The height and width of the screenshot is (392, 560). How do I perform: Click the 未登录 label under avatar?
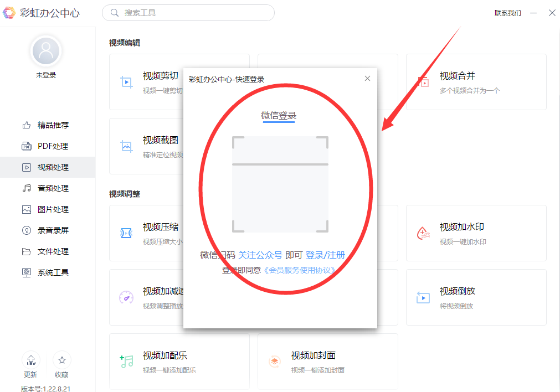[46, 75]
